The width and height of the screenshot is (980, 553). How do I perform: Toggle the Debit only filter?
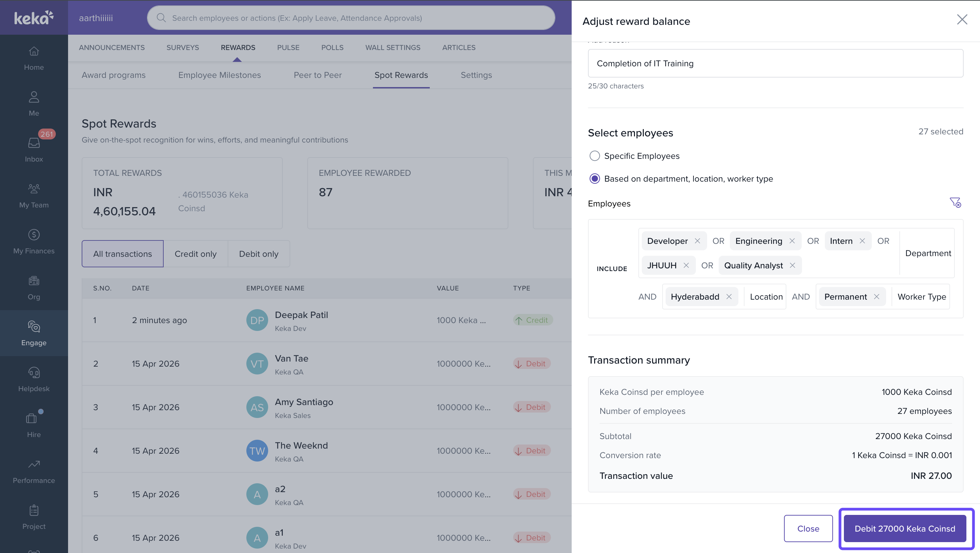259,254
